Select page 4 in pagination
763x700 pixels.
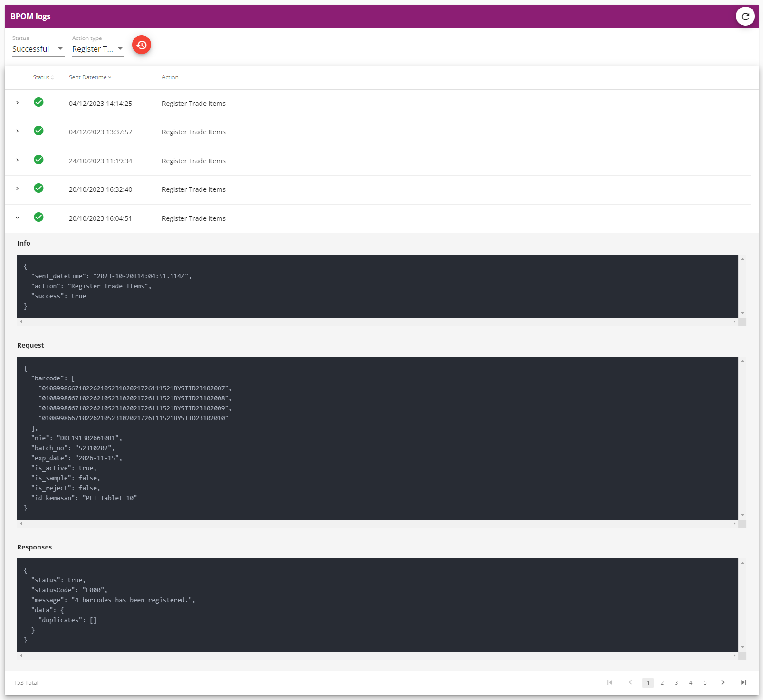click(x=691, y=683)
